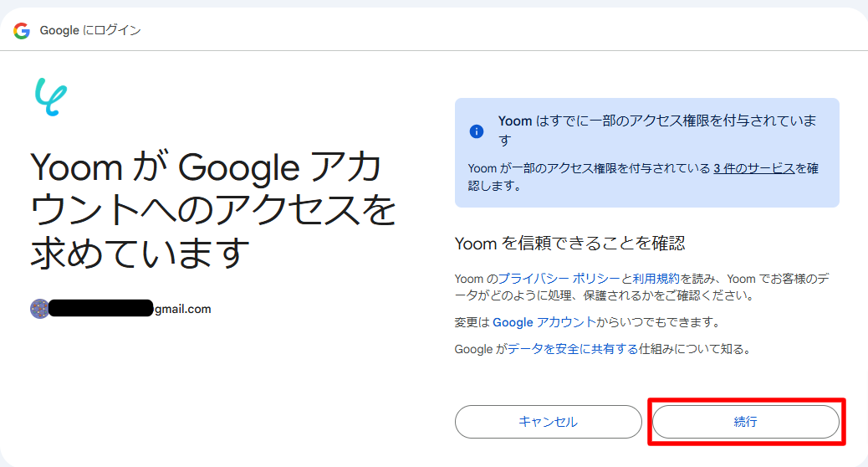Click the blue info icon in the banner
This screenshot has width=868, height=467.
(477, 131)
